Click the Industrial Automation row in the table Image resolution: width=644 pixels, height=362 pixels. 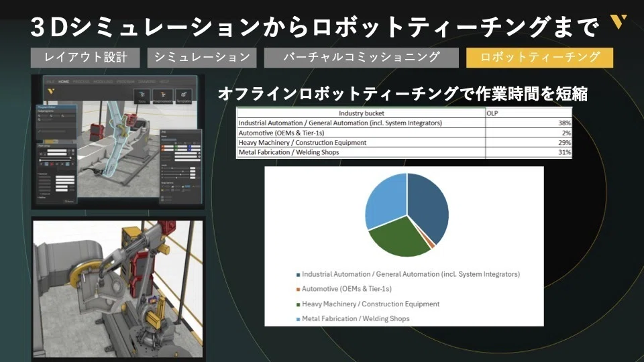click(x=404, y=123)
